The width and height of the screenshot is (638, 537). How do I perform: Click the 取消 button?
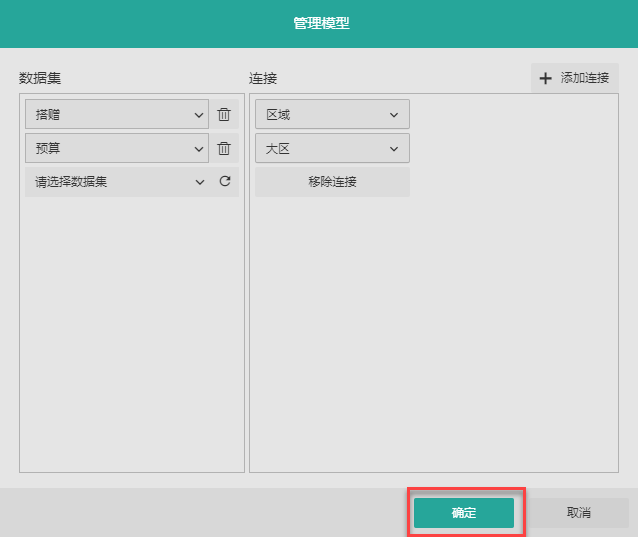click(579, 513)
